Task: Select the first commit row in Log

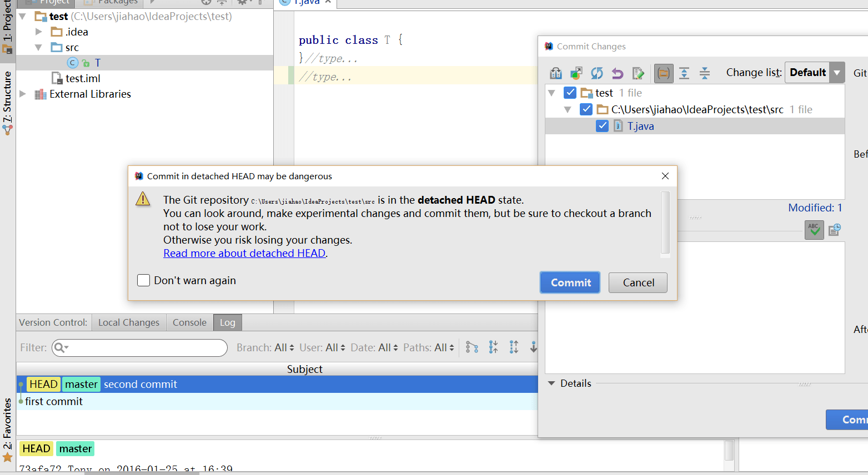Action: (x=277, y=401)
